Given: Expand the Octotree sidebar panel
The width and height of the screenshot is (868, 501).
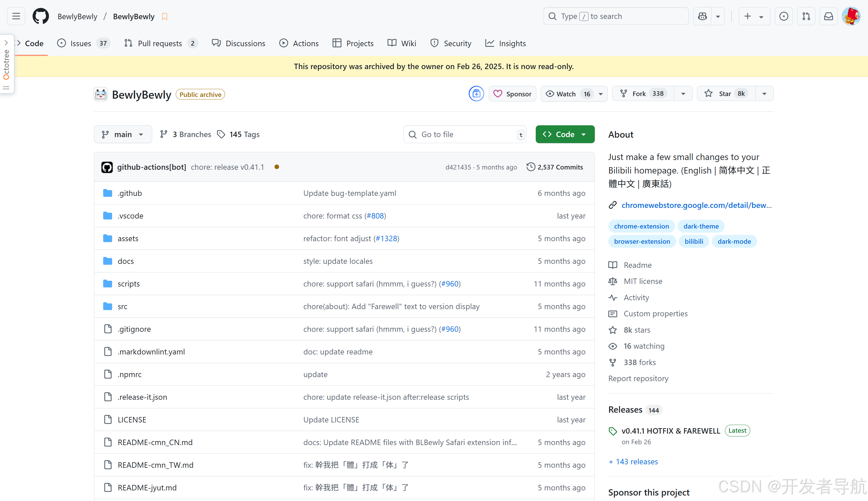Looking at the screenshot, I should pyautogui.click(x=6, y=43).
